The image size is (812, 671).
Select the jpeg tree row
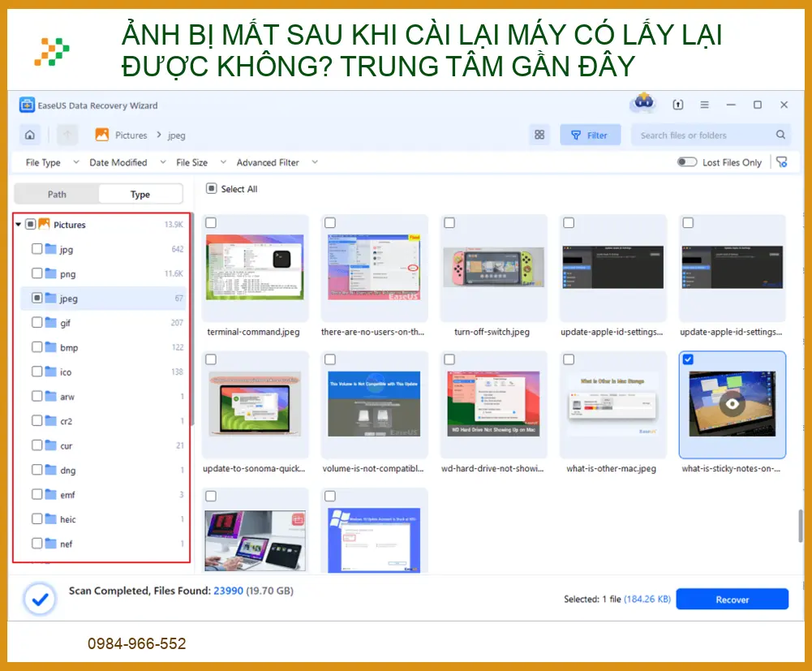point(103,298)
